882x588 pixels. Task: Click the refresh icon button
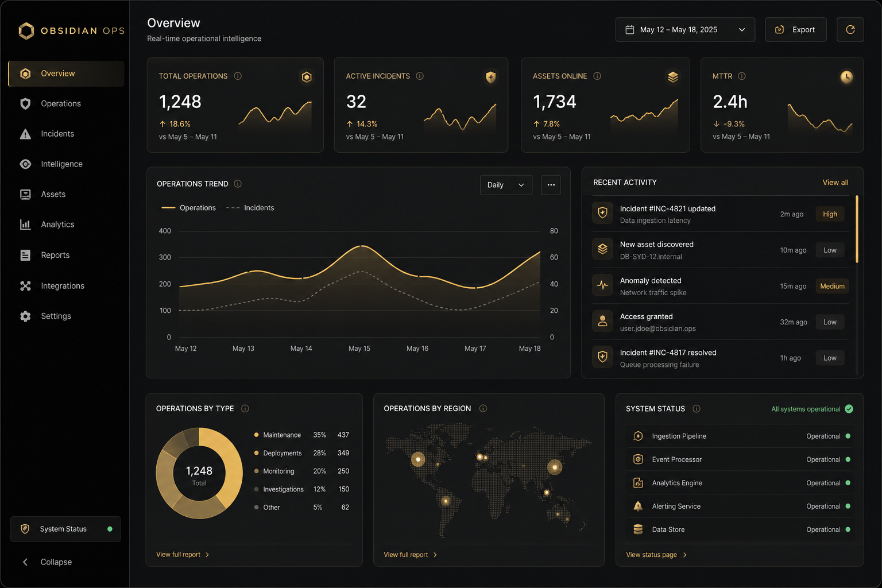click(850, 30)
